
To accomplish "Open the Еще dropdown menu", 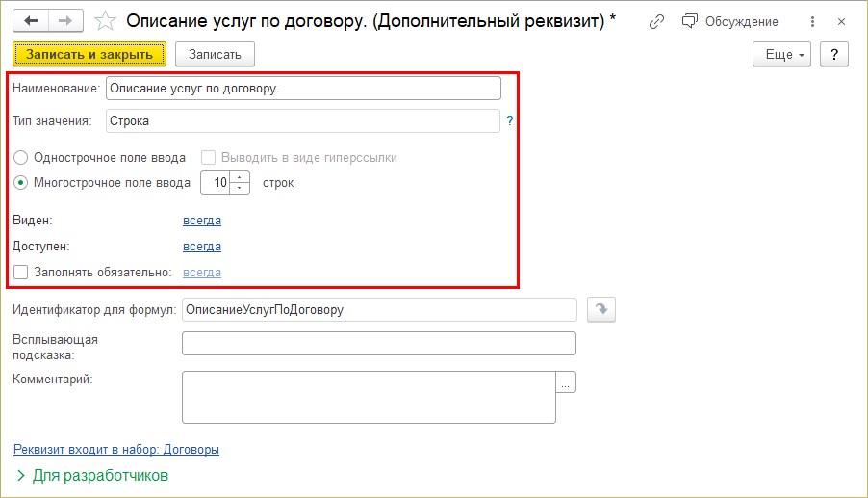I will pos(781,55).
